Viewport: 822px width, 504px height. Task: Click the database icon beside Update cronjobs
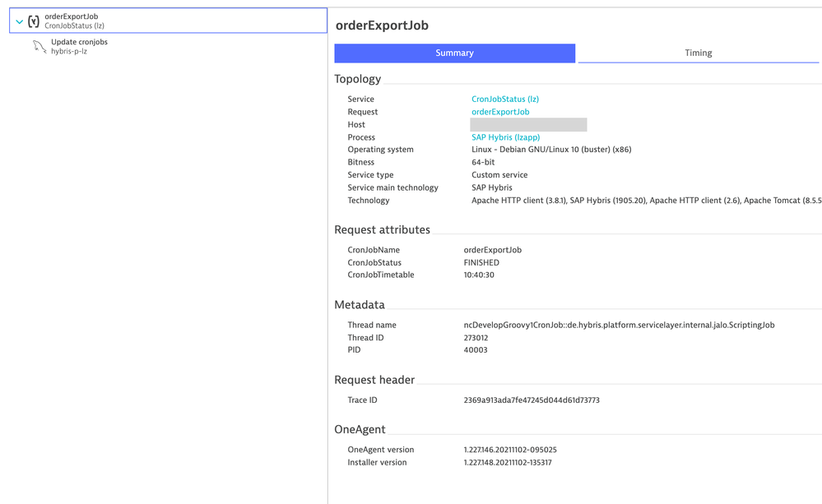point(39,47)
